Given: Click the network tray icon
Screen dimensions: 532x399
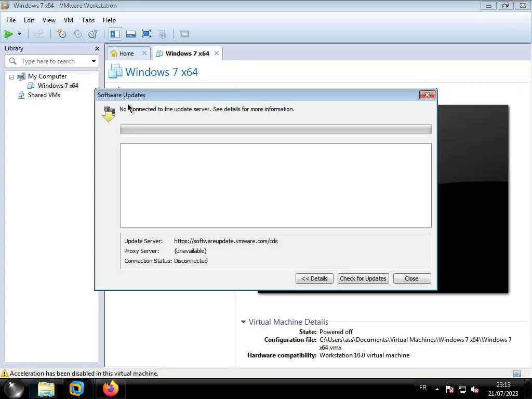Looking at the screenshot, I should pyautogui.click(x=462, y=389).
